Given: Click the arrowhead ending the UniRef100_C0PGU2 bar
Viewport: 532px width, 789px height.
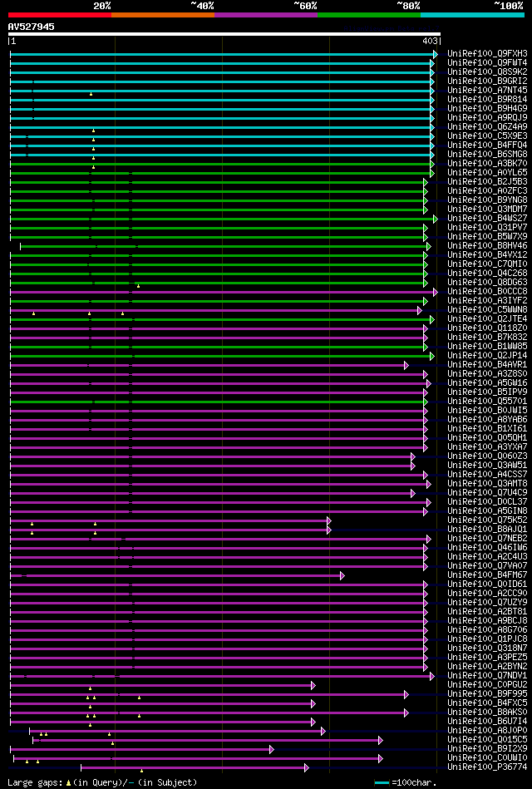Looking at the screenshot, I should [x=313, y=685].
